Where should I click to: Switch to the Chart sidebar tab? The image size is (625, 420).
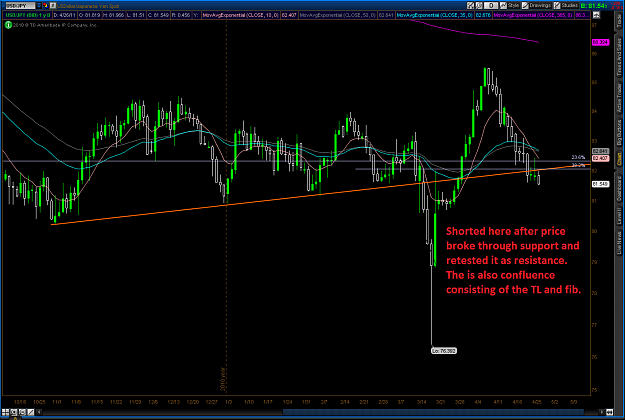pyautogui.click(x=619, y=160)
